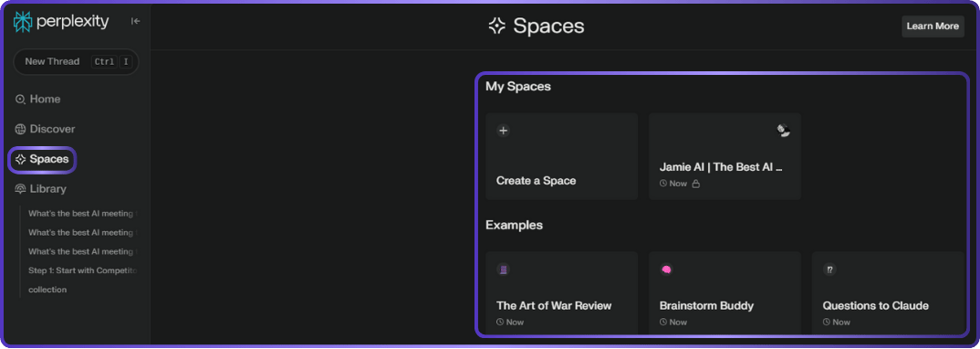Click the Ctrl key hint in New Thread
This screenshot has height=349, width=980.
click(104, 61)
